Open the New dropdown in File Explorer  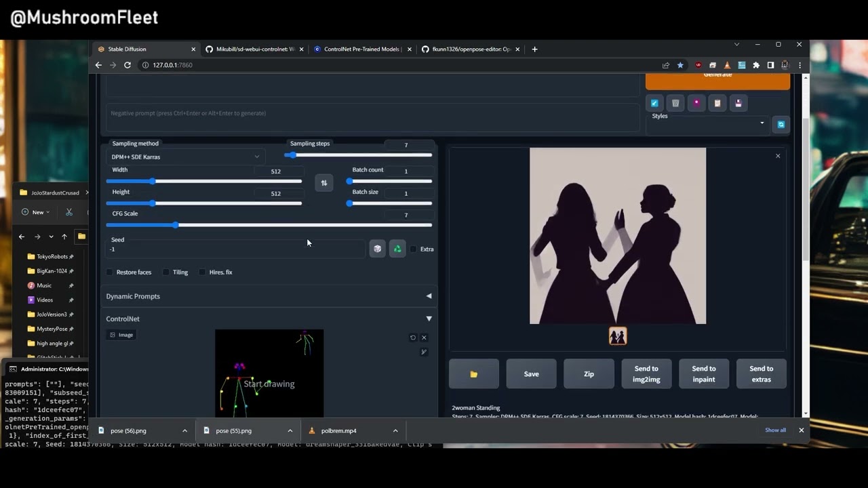point(35,212)
